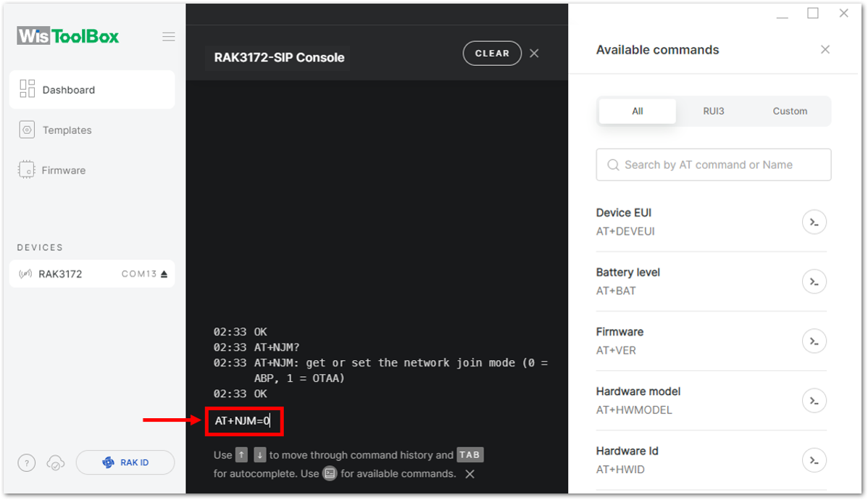Screen dimensions: 868x500
Task: Run the Firmware AT+VER command
Action: point(814,341)
